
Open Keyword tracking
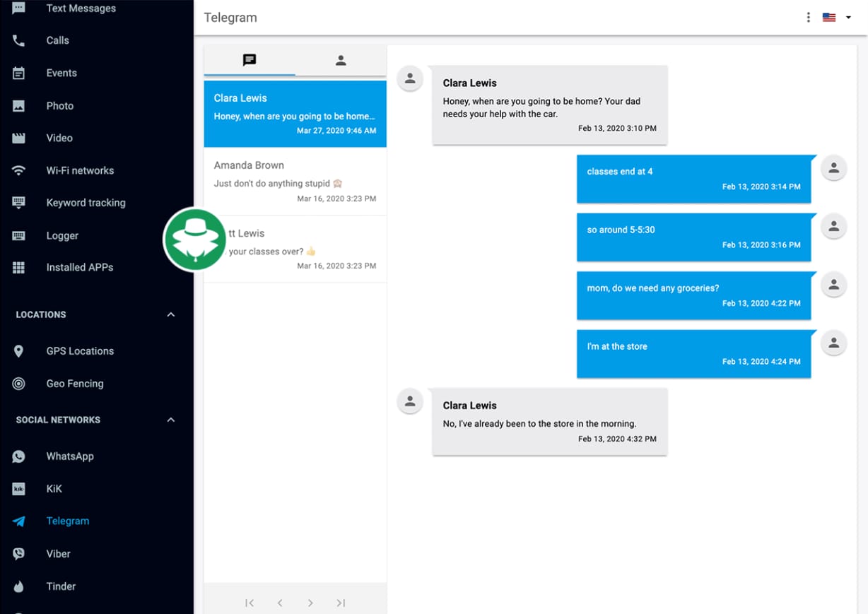coord(86,203)
